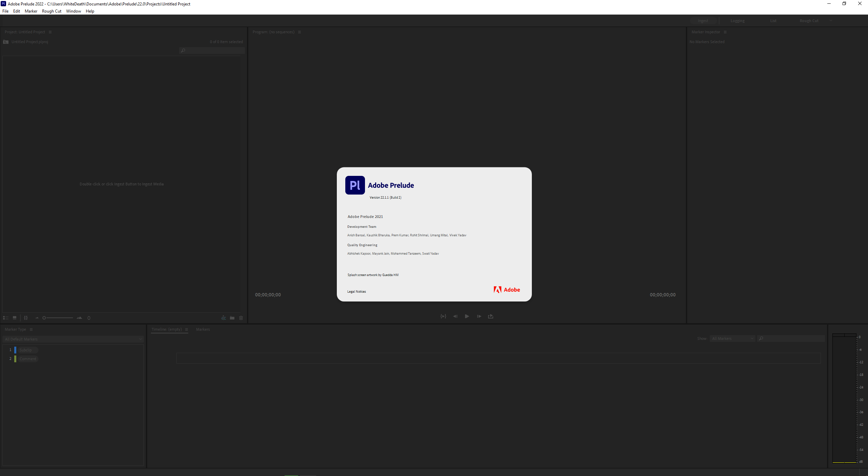The width and height of the screenshot is (868, 476).
Task: Switch to the List workspace
Action: (773, 21)
